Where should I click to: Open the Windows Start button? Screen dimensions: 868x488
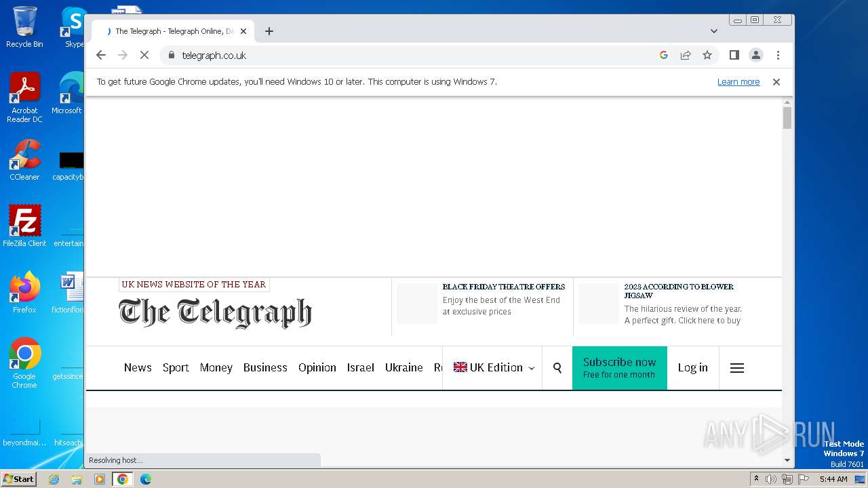coord(19,479)
